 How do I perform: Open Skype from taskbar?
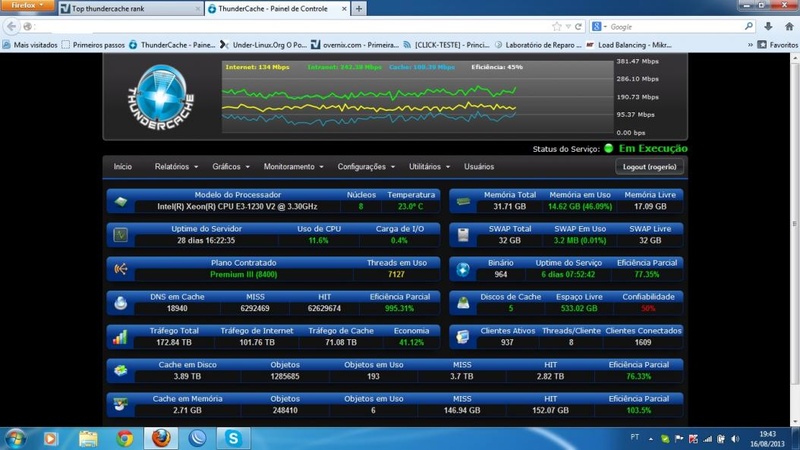(x=233, y=438)
